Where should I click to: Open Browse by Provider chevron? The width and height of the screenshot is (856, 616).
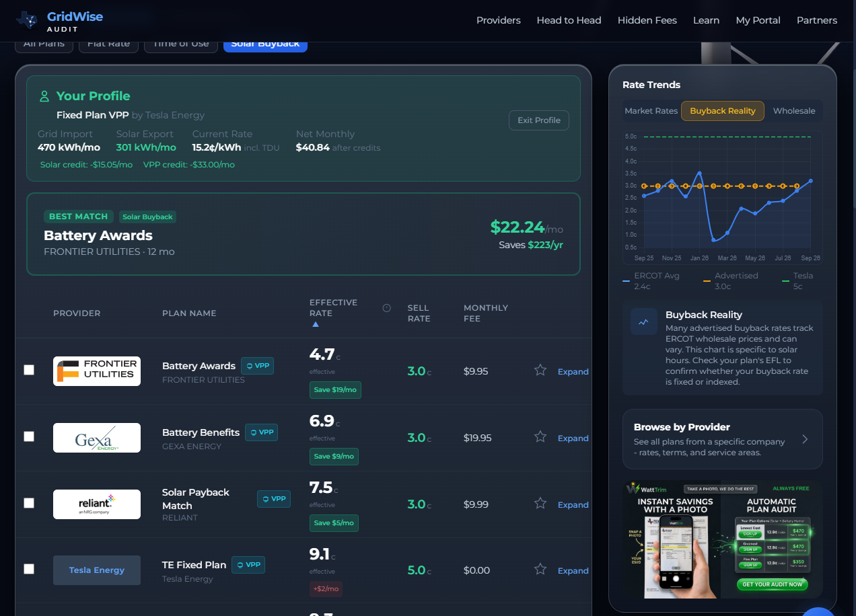[805, 439]
